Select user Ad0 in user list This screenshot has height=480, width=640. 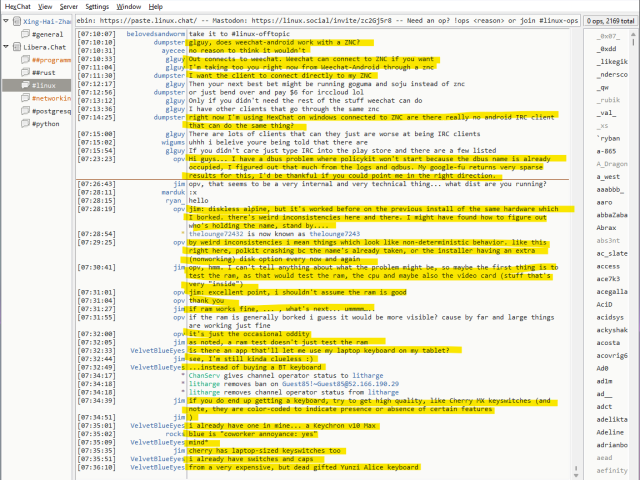tap(602, 368)
